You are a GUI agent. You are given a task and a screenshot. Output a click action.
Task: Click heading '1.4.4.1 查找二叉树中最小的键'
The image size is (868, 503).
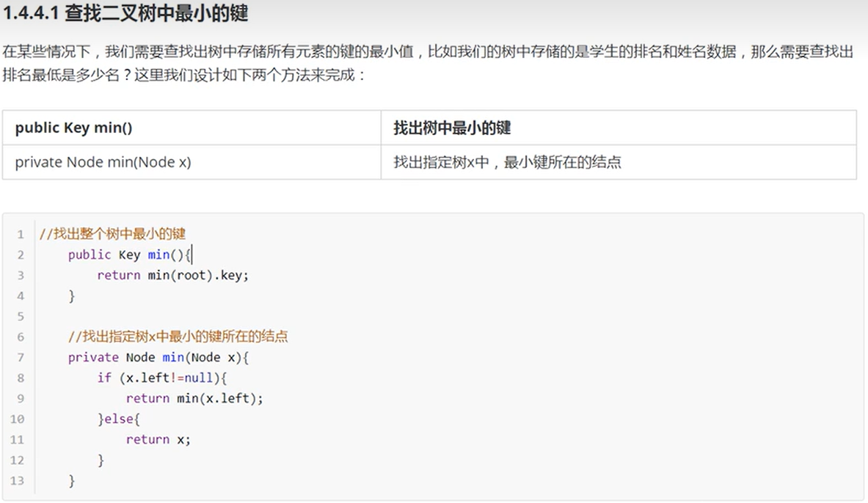pos(125,12)
